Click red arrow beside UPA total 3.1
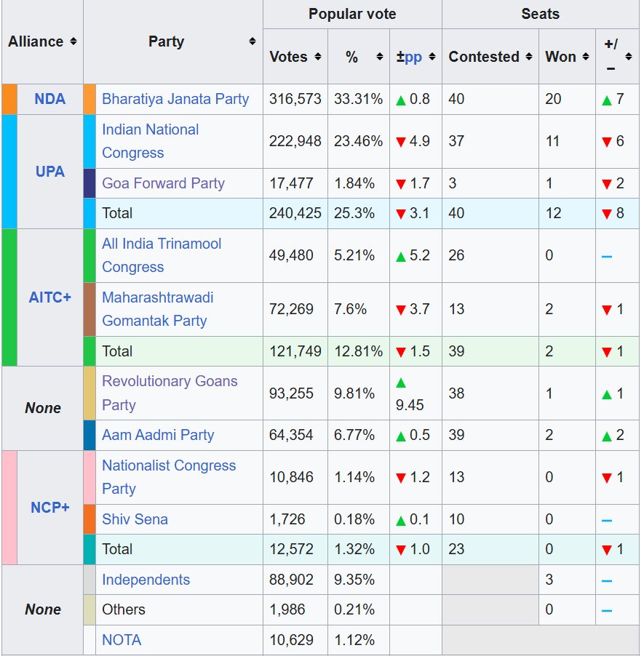The width and height of the screenshot is (644, 656). click(401, 215)
